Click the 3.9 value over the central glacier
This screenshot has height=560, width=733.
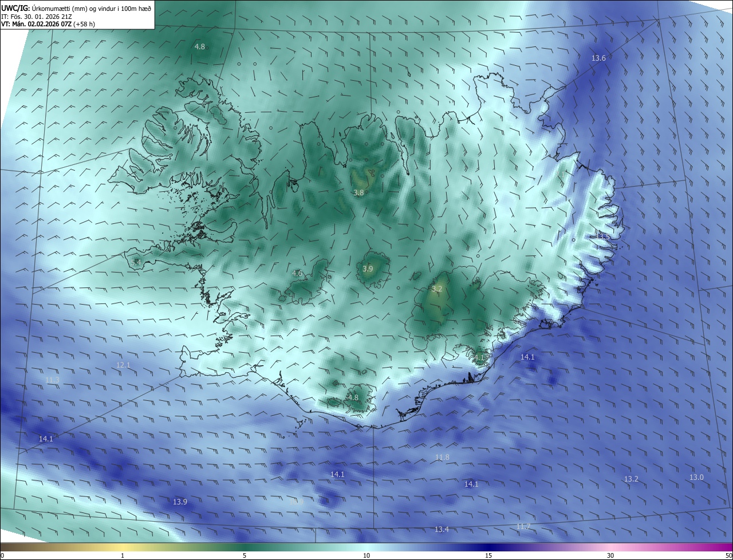click(x=368, y=269)
